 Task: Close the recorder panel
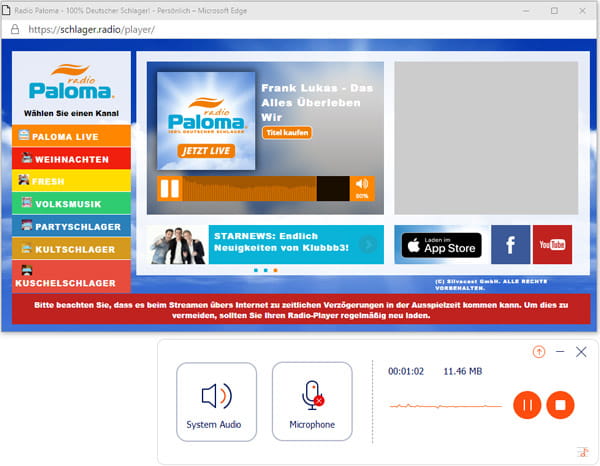(581, 352)
